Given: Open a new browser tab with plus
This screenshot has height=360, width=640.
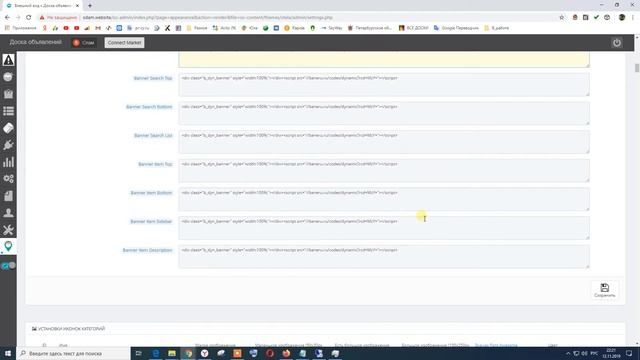Looking at the screenshot, I should tap(90, 6).
